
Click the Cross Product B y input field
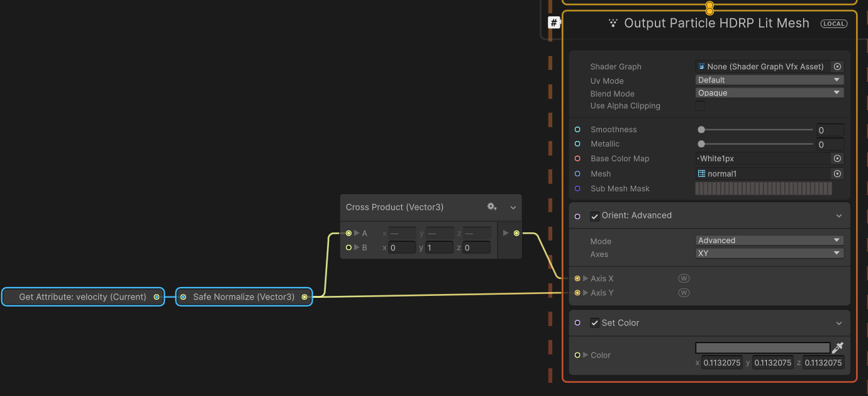(x=439, y=248)
